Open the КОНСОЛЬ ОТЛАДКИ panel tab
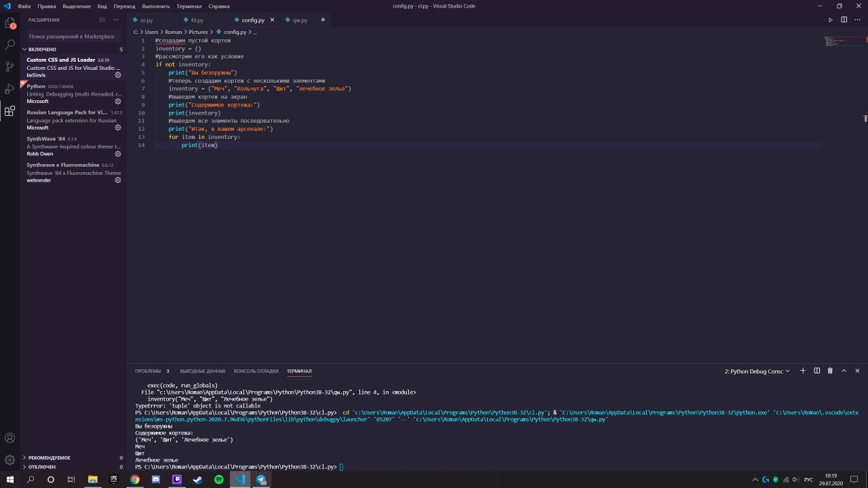Image resolution: width=868 pixels, height=488 pixels. [x=256, y=371]
